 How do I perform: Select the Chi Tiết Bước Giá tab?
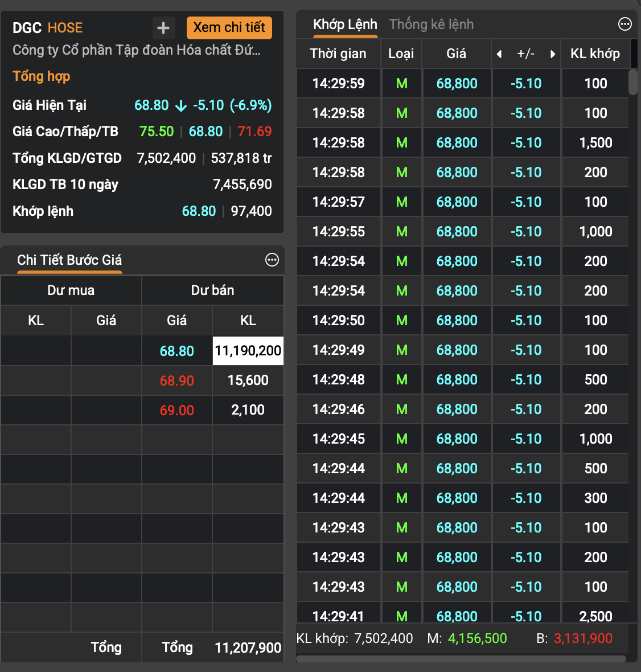pos(69,260)
